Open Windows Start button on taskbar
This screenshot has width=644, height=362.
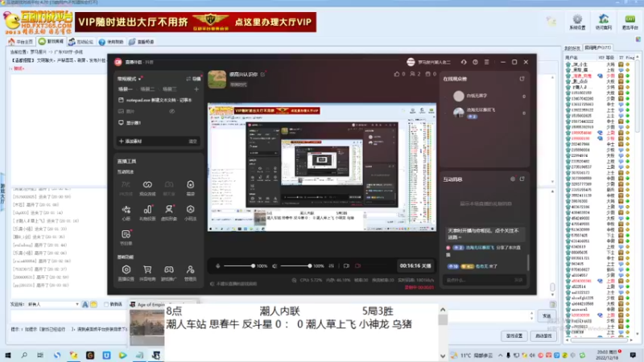click(8, 356)
